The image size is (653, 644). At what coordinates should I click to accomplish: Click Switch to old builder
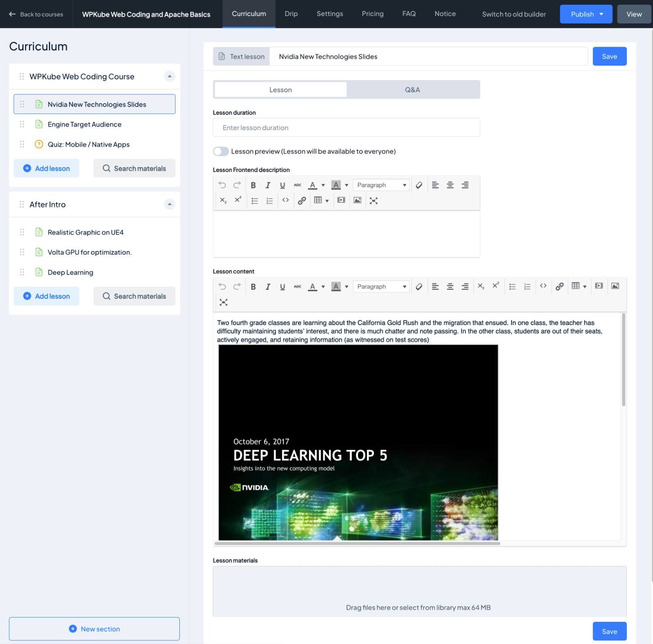[514, 14]
